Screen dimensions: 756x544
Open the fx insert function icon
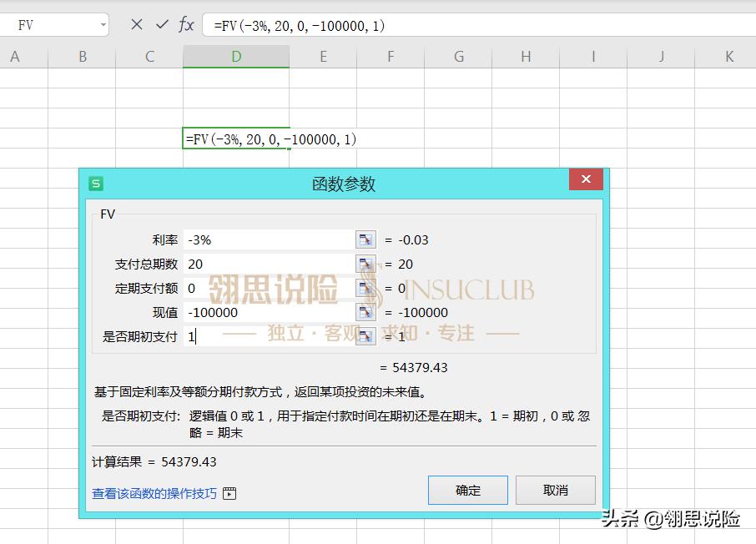pyautogui.click(x=186, y=25)
